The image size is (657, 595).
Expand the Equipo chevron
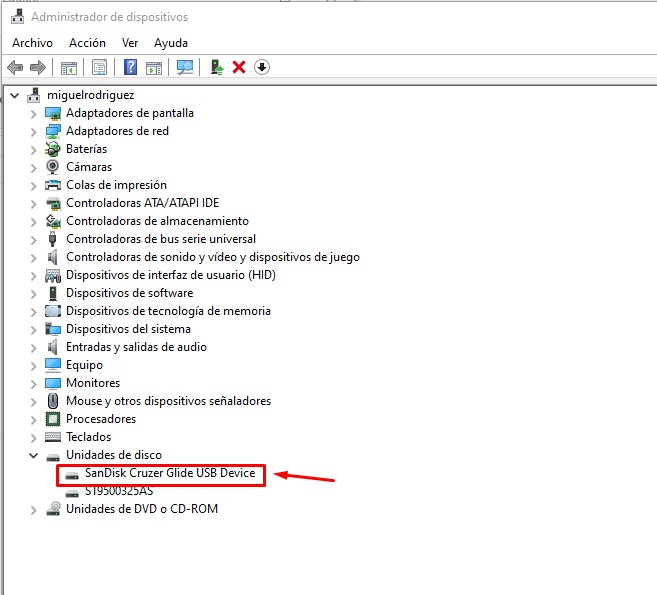tap(34, 365)
